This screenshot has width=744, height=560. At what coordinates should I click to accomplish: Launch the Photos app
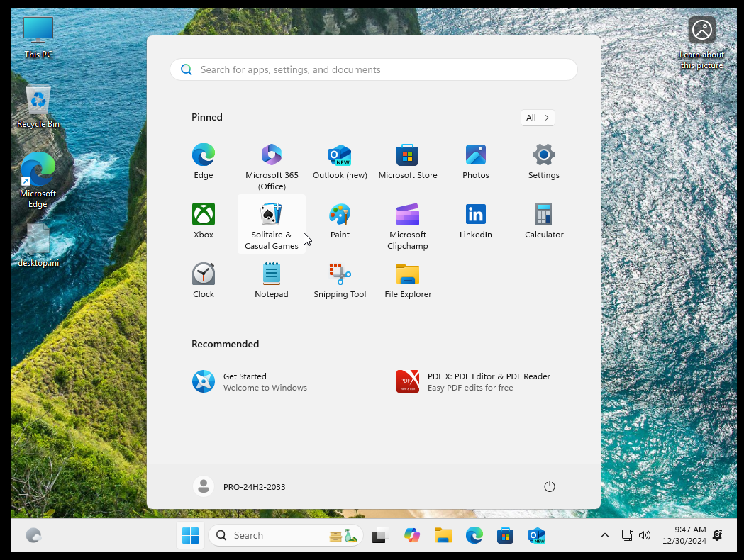click(x=475, y=162)
